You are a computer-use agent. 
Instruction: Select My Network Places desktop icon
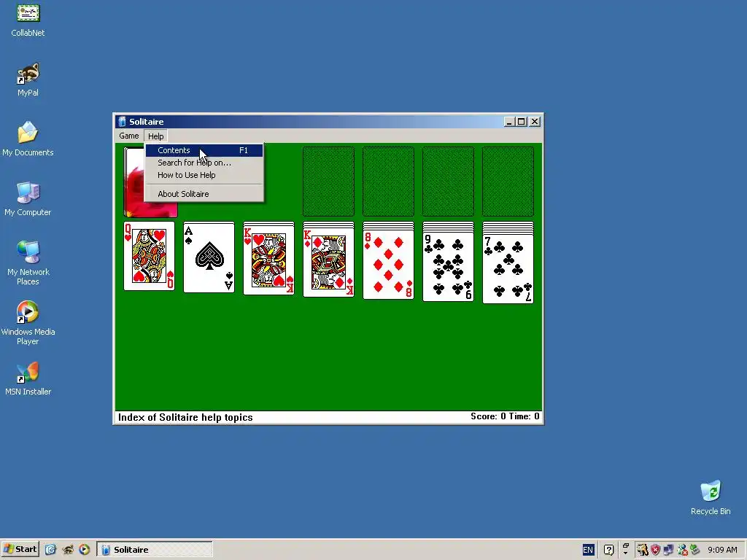click(28, 262)
